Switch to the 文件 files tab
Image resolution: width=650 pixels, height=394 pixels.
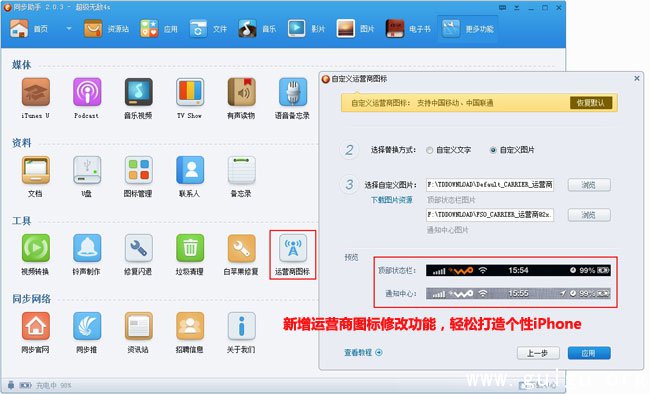208,29
